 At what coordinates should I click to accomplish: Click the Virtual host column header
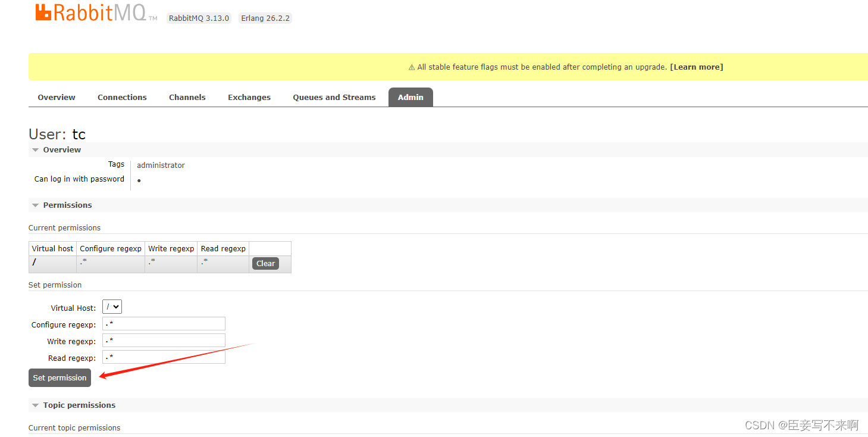tap(52, 248)
